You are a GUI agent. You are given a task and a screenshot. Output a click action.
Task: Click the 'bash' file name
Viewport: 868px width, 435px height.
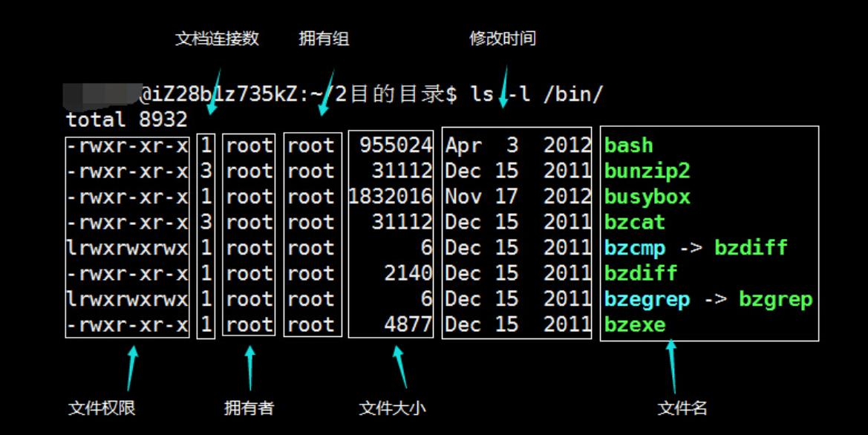click(x=629, y=145)
